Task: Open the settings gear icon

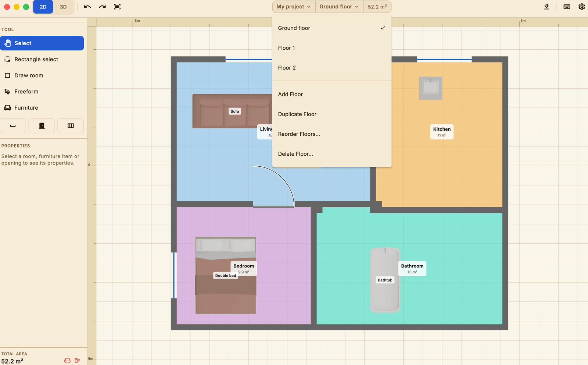Action: pyautogui.click(x=581, y=7)
